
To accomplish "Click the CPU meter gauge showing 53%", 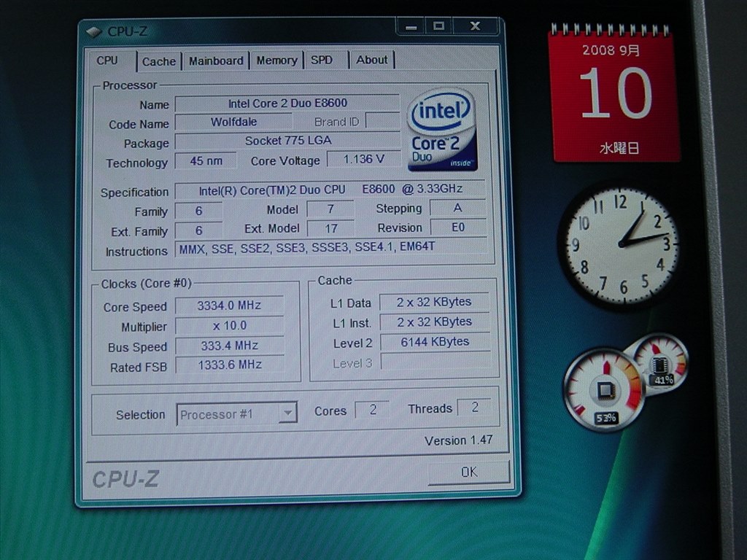I will point(604,389).
